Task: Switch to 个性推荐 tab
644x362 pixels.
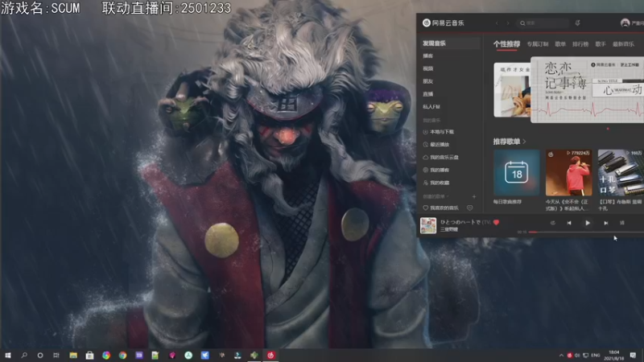Action: click(506, 44)
